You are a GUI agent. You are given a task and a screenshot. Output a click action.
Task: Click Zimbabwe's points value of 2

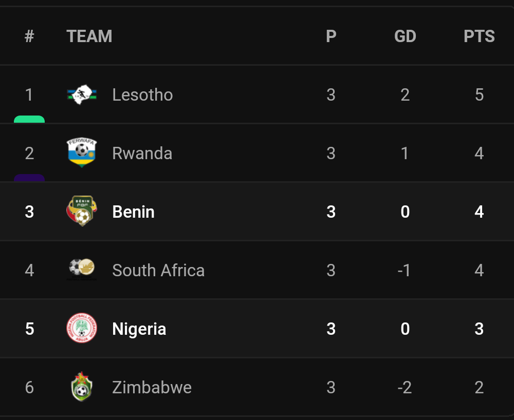479,387
